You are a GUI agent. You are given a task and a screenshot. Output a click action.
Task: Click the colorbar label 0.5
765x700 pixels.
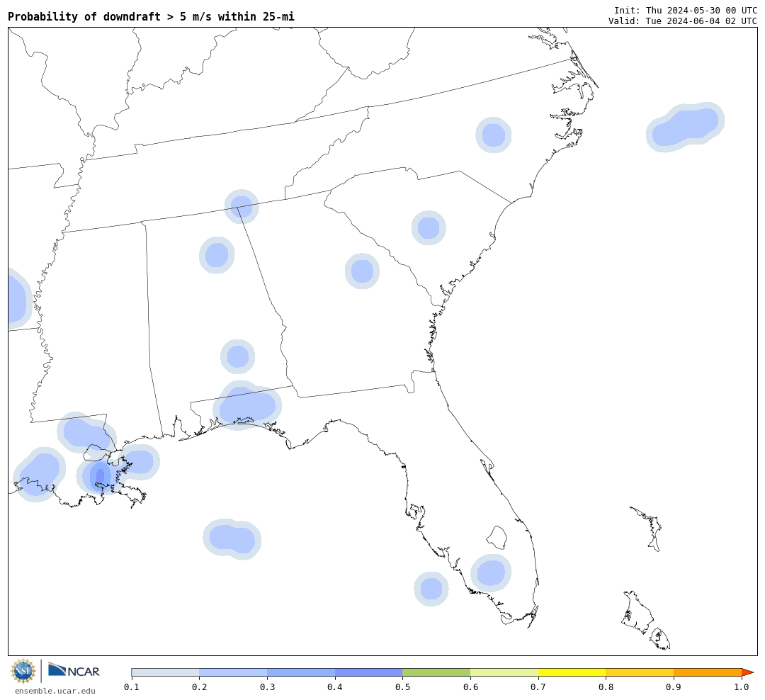point(402,687)
